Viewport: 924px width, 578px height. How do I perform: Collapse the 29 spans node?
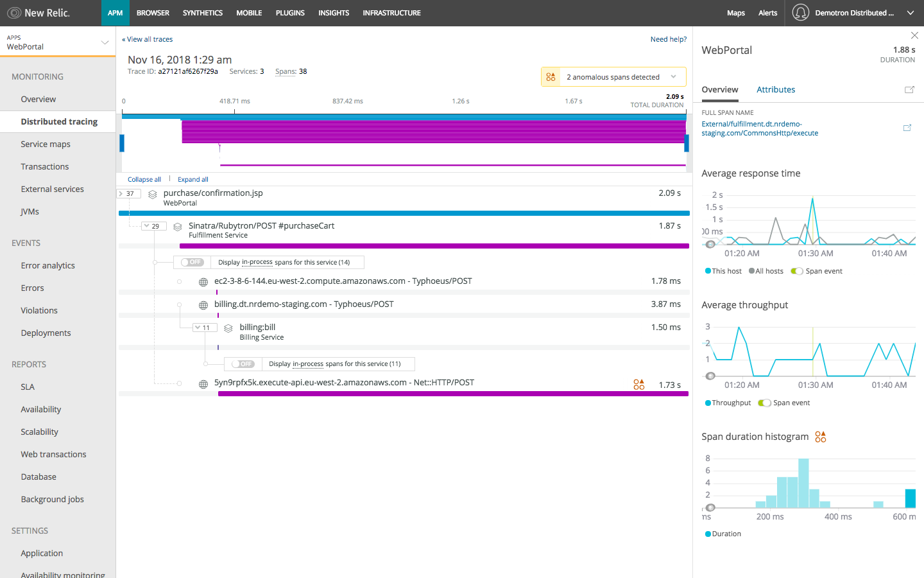[154, 226]
